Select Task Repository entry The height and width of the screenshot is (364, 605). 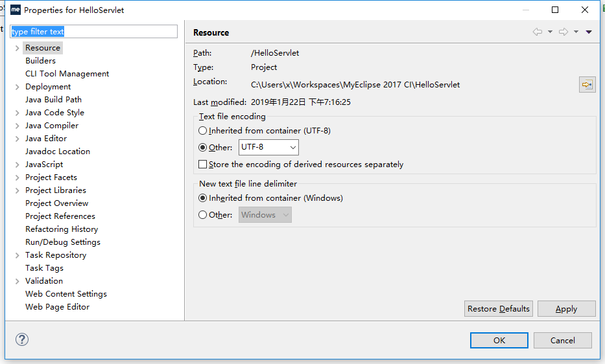(x=56, y=255)
